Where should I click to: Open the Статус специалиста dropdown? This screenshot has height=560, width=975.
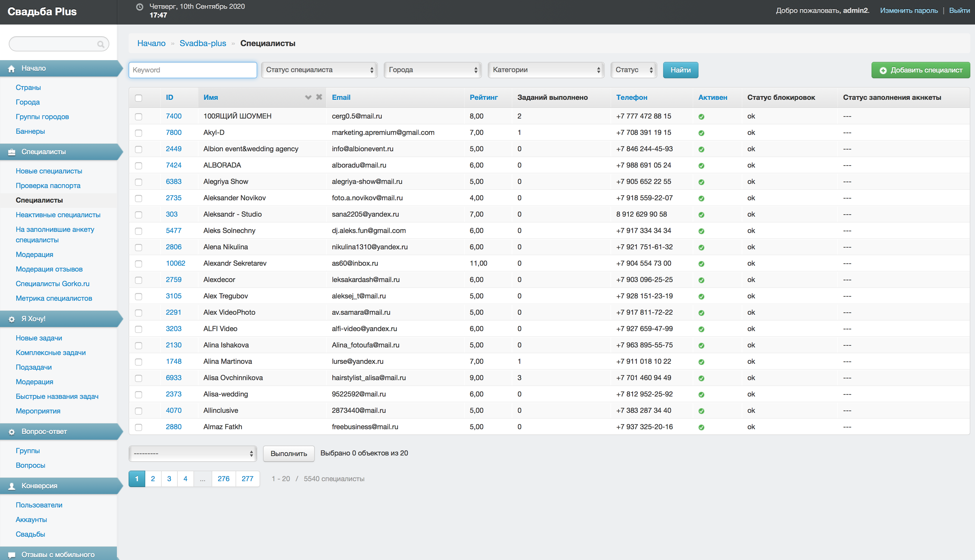coord(319,70)
